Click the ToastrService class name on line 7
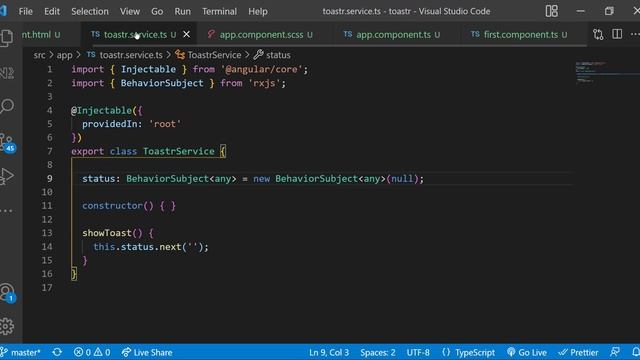 coord(178,151)
